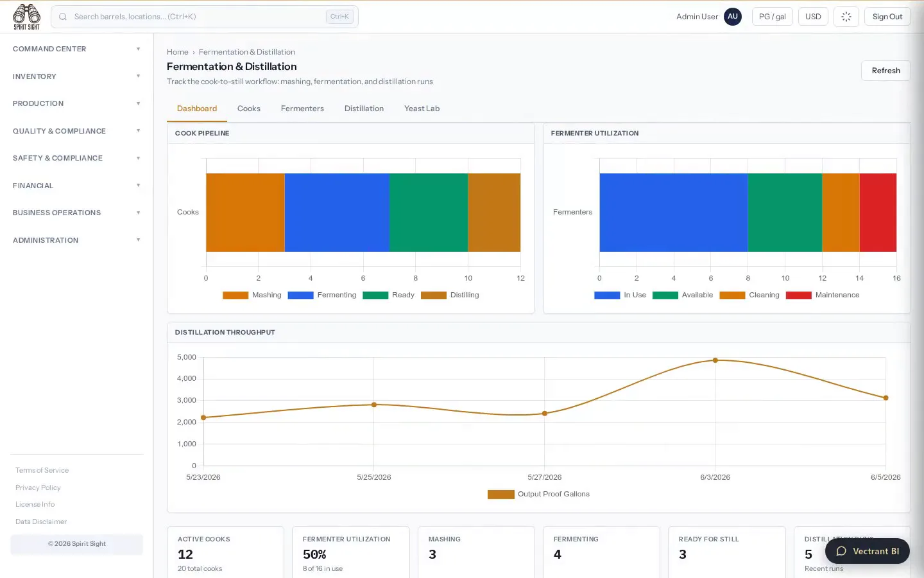Toggle the Output Proof Gallons legend
Image resolution: width=924 pixels, height=578 pixels.
point(538,494)
